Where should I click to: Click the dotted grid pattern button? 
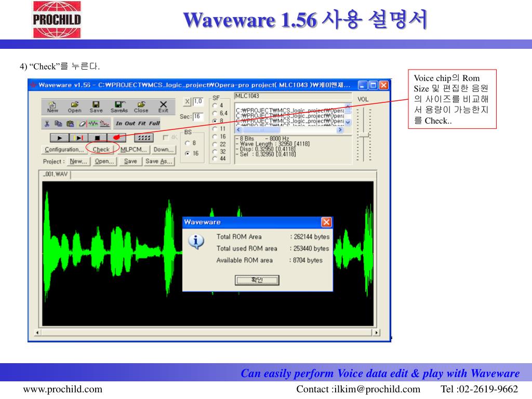[x=144, y=138]
